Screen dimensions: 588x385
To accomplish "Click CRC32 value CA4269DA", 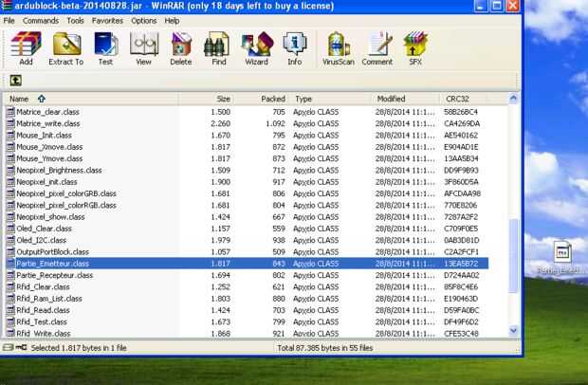I will 462,123.
